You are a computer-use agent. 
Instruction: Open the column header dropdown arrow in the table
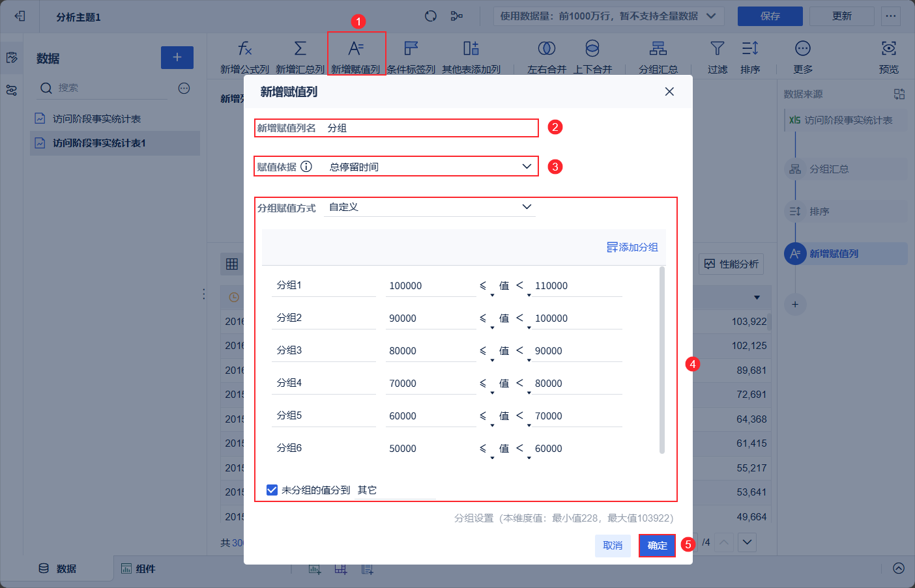coord(757,298)
